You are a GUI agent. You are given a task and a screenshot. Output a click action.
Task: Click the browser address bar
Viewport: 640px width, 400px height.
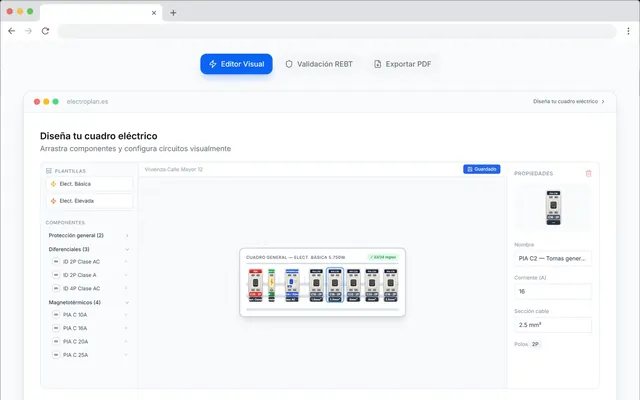tap(337, 31)
